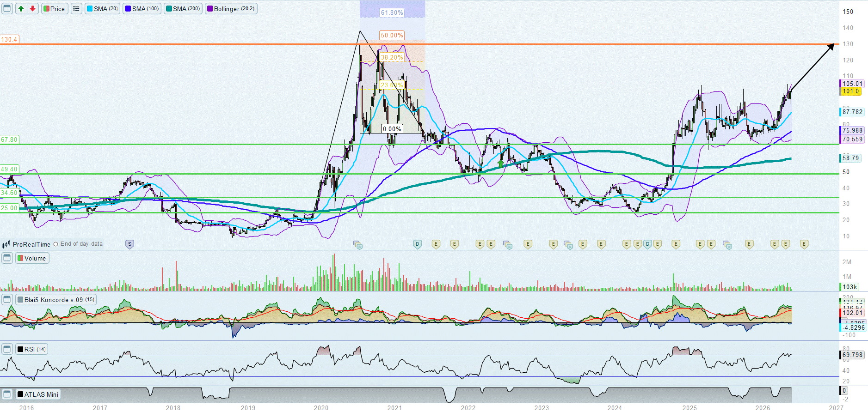The width and height of the screenshot is (868, 412).
Task: Click the Blai5 Koncorde panel window icon
Action: (7, 300)
